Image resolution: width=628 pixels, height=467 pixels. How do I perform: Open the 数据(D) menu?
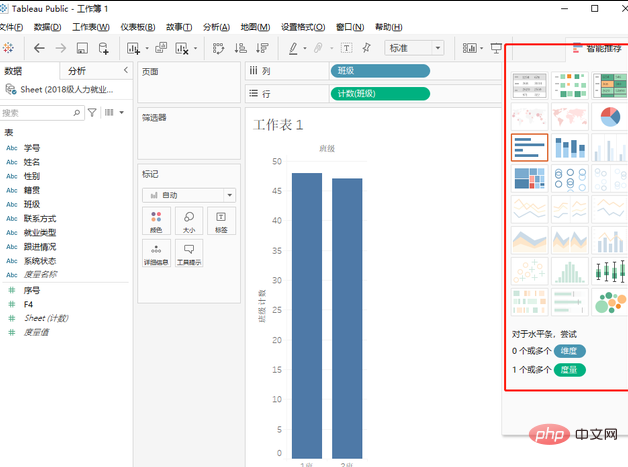click(47, 27)
